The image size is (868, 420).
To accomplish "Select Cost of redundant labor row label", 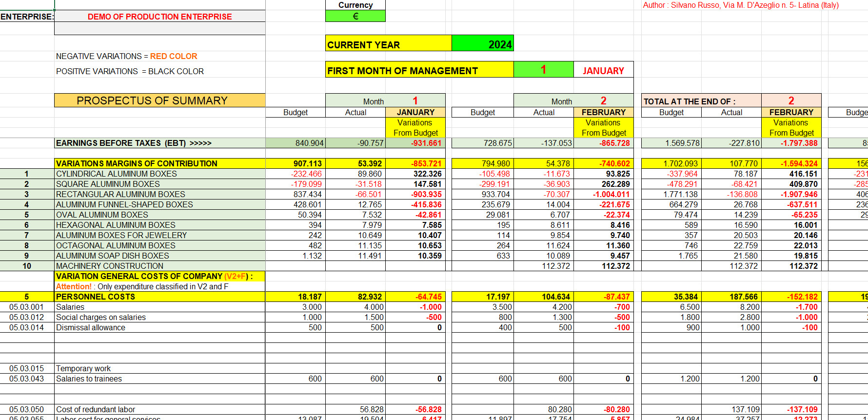I will coord(159,409).
